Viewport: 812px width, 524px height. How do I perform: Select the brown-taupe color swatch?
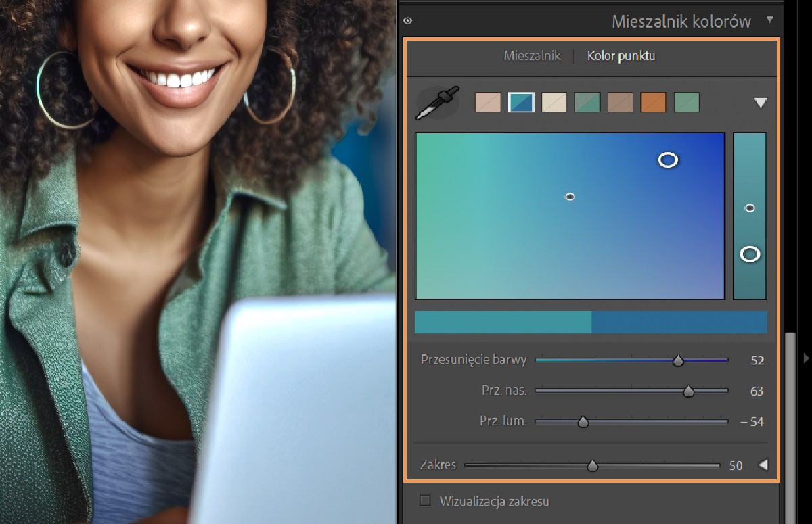[621, 102]
